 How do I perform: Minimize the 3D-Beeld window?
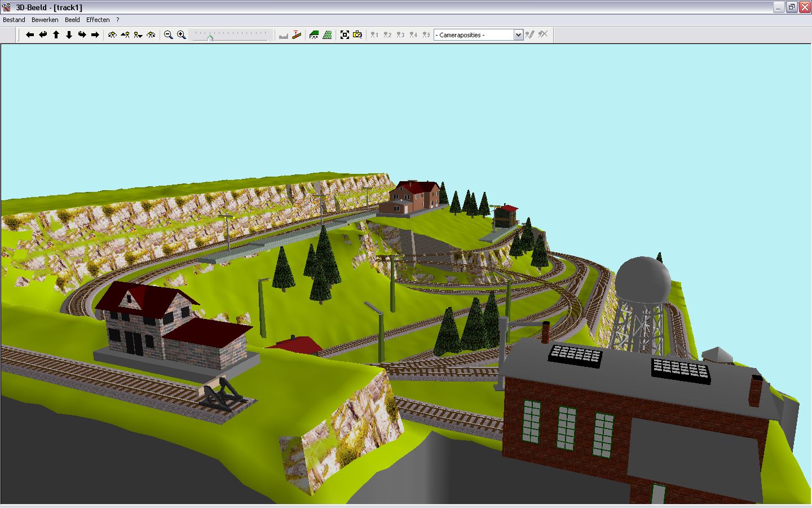(x=779, y=7)
